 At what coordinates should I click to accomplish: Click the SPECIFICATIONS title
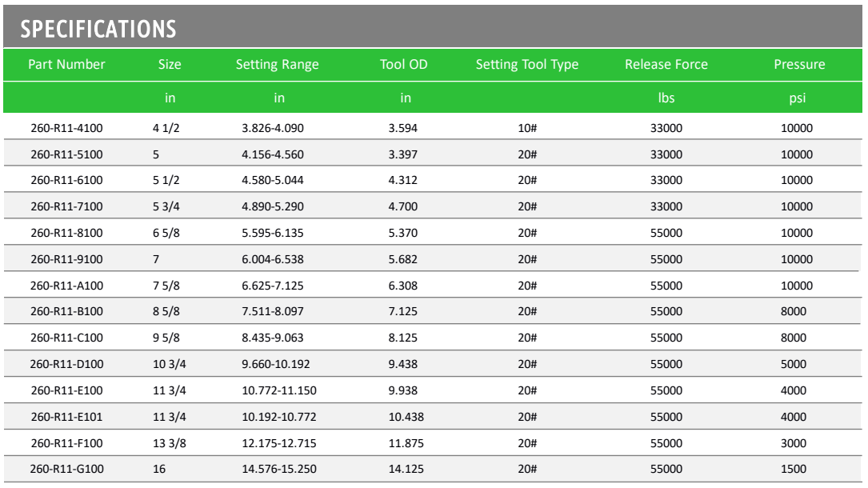click(x=98, y=29)
